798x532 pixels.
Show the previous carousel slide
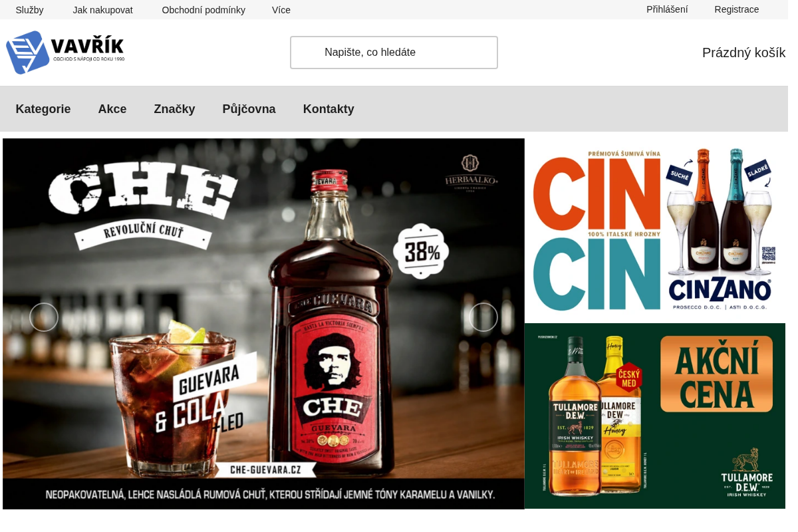44,317
